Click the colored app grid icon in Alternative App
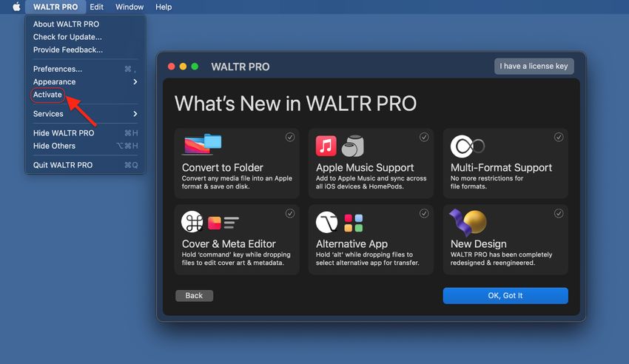This screenshot has width=629, height=364. (x=354, y=223)
